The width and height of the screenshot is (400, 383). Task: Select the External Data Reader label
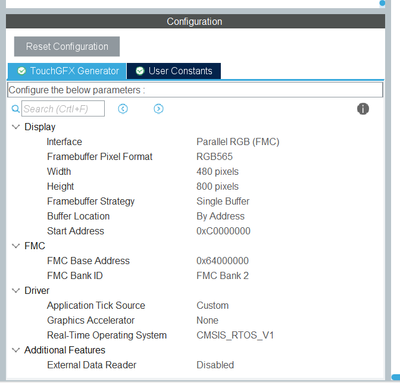coord(92,365)
